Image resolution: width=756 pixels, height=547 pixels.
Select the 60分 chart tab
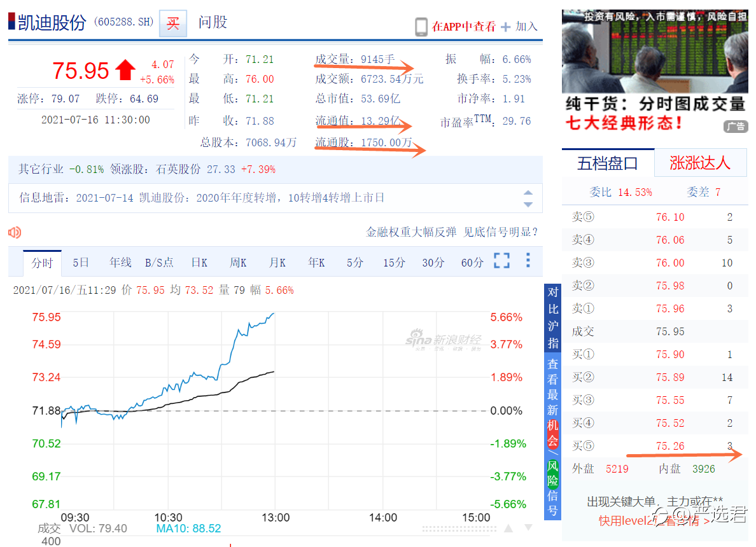click(x=472, y=263)
